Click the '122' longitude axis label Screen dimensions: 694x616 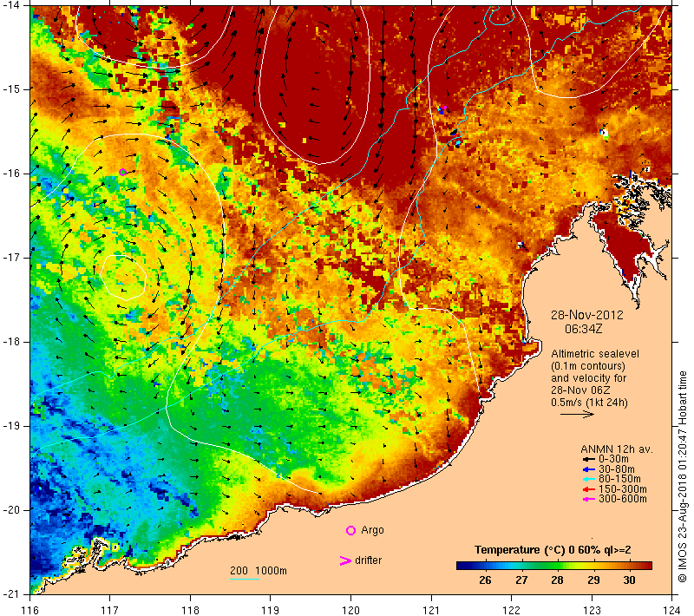coord(512,610)
